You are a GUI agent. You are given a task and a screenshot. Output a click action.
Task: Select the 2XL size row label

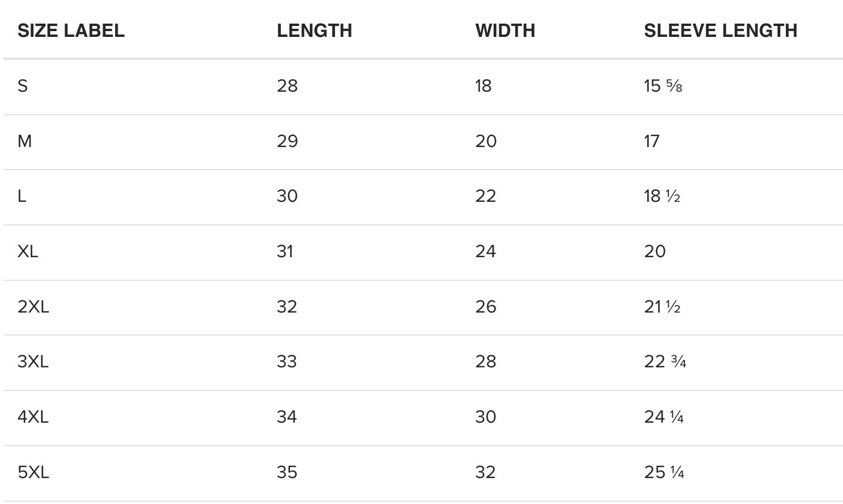pyautogui.click(x=33, y=307)
